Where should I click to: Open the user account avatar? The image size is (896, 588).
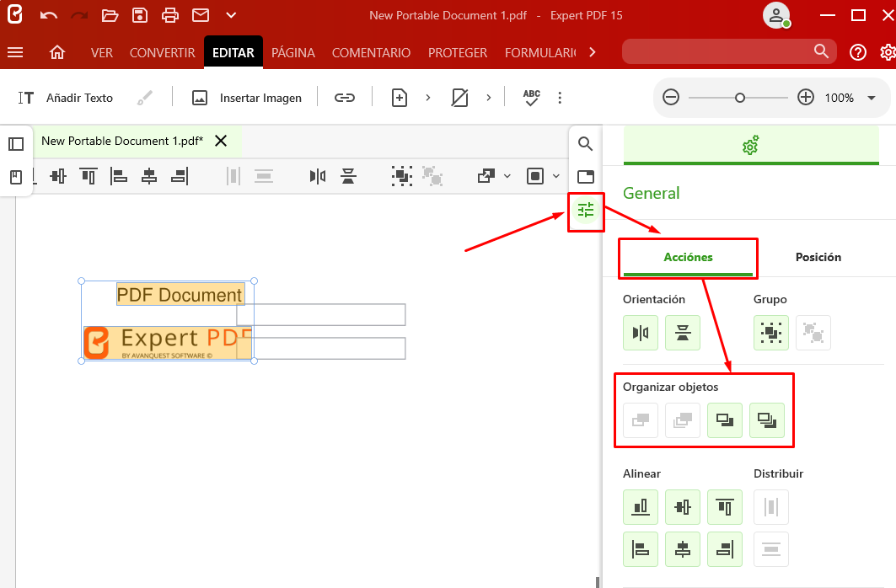(x=776, y=15)
